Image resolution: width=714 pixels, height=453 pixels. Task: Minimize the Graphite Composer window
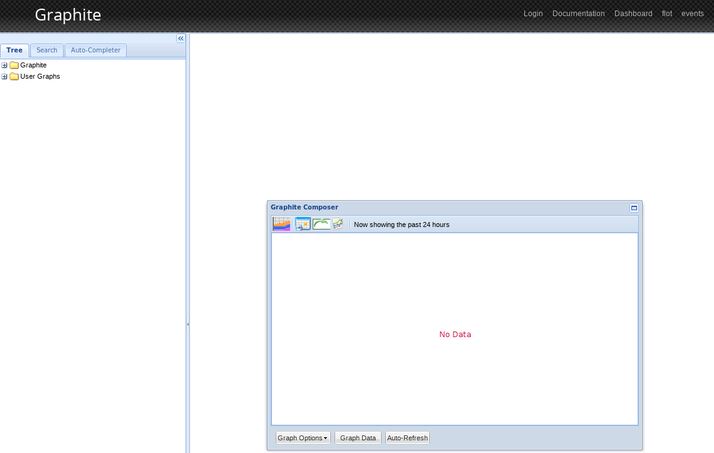634,208
